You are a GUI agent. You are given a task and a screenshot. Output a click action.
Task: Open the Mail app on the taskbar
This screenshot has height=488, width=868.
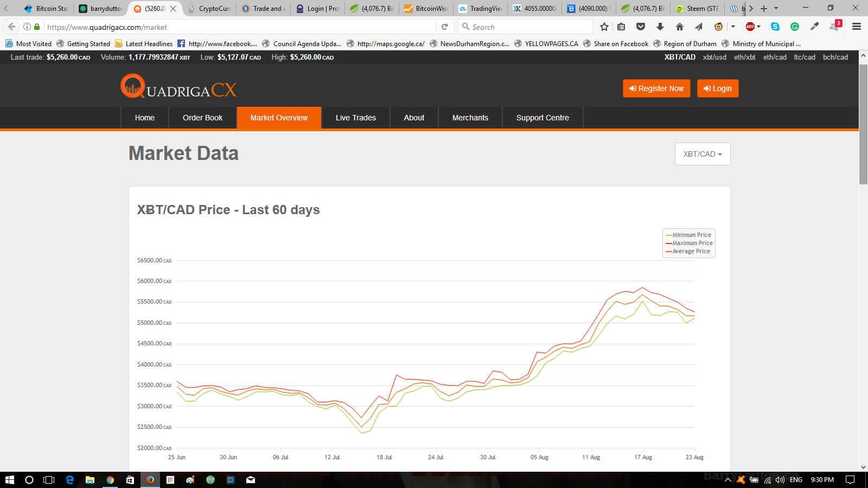[251, 480]
